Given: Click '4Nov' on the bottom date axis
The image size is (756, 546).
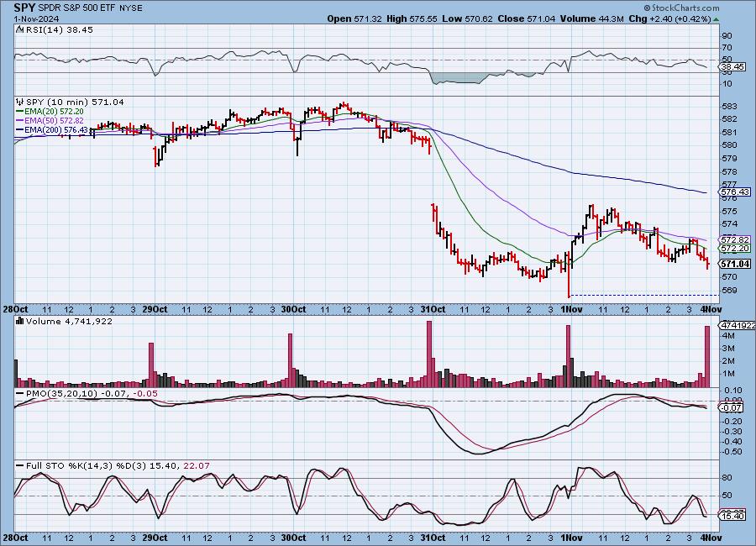Looking at the screenshot, I should click(x=711, y=538).
